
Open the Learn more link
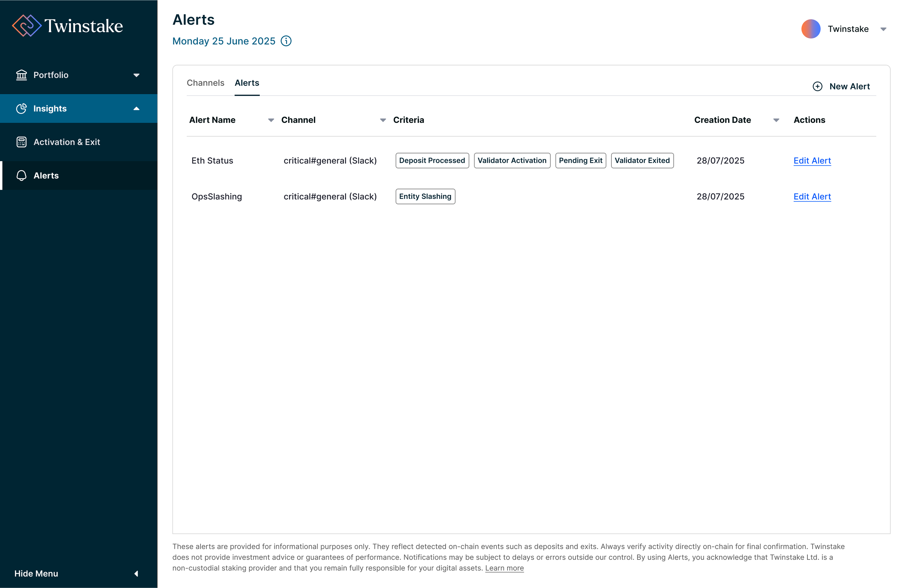pos(504,568)
